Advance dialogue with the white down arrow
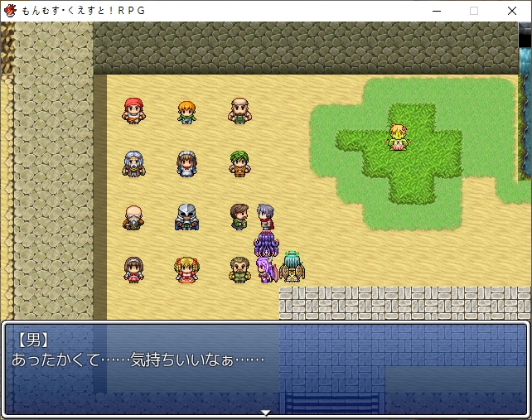This screenshot has width=532, height=420. point(266,413)
